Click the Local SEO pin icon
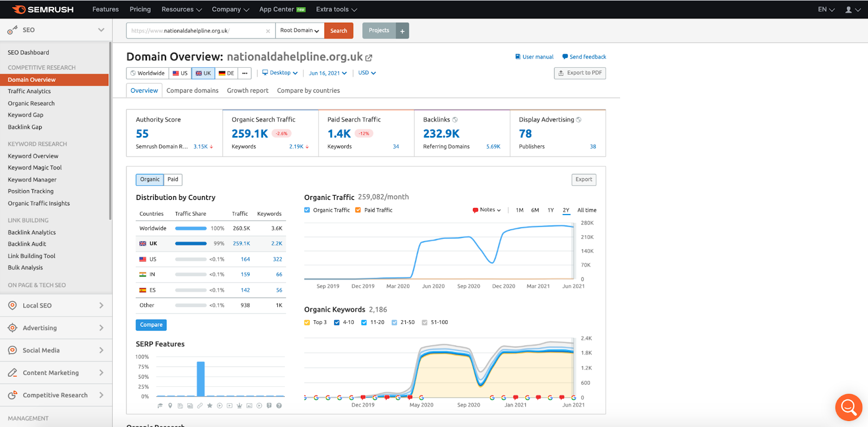The width and height of the screenshot is (868, 427). [12, 306]
